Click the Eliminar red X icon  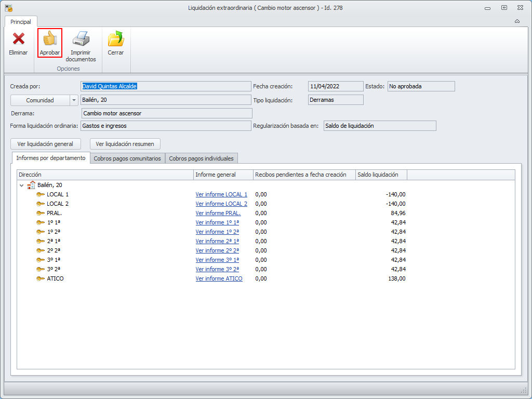click(18, 39)
